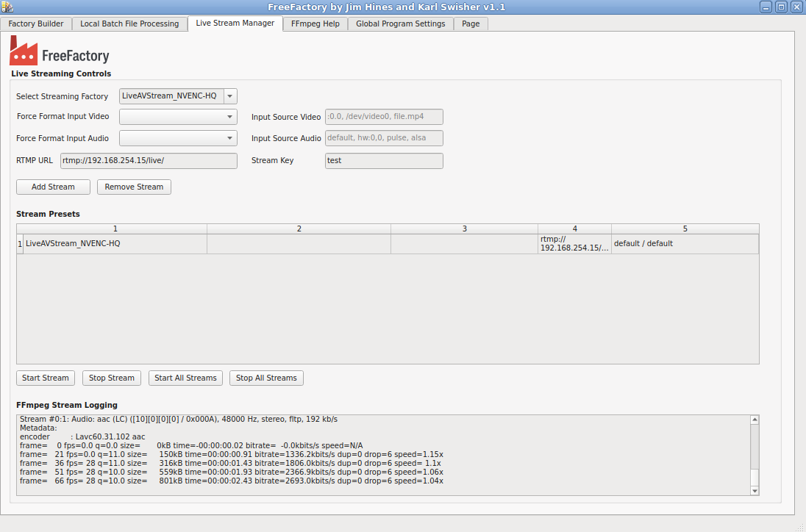Open the FFmpeg Help tab
The image size is (806, 532).
315,24
